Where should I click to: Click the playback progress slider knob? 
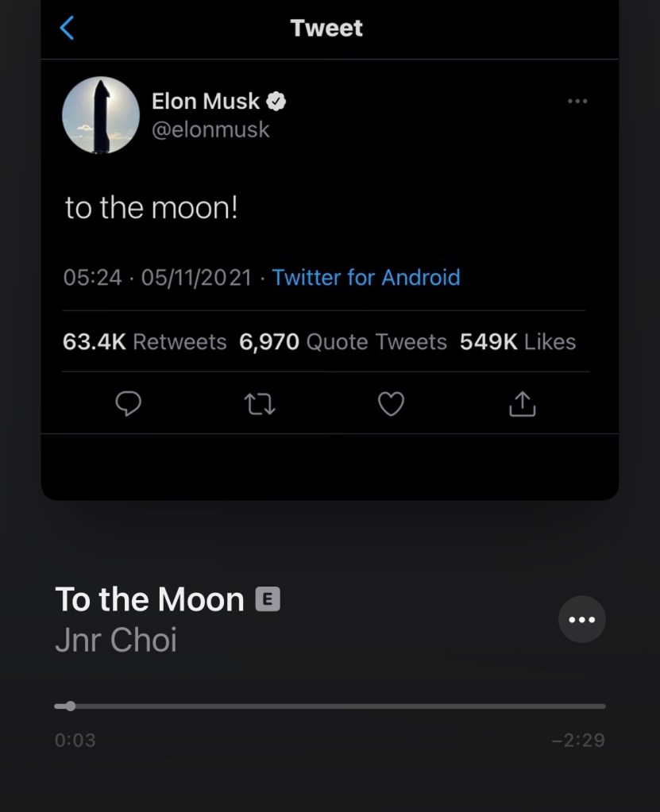(71, 706)
